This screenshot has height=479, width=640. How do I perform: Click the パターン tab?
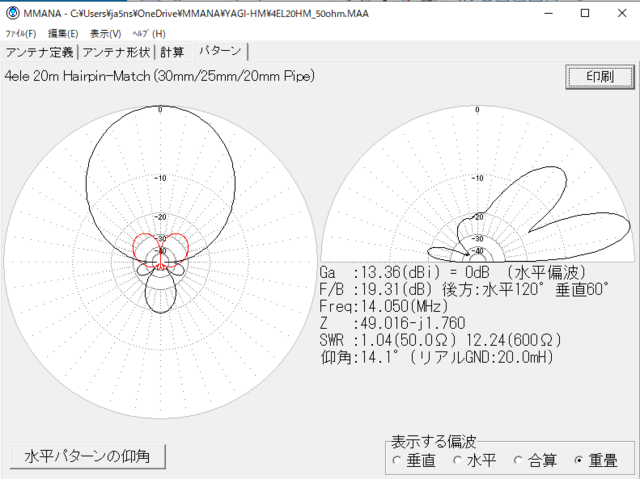coord(219,51)
